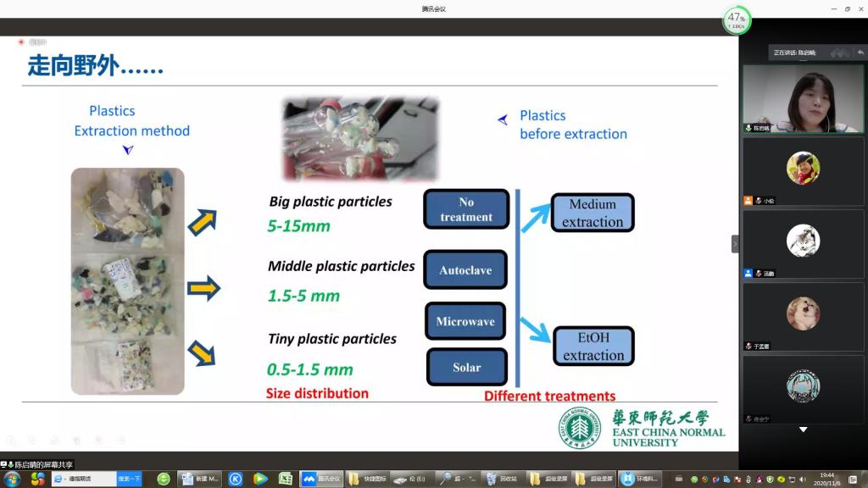
Task: Open the green play video app icon
Action: point(260,479)
